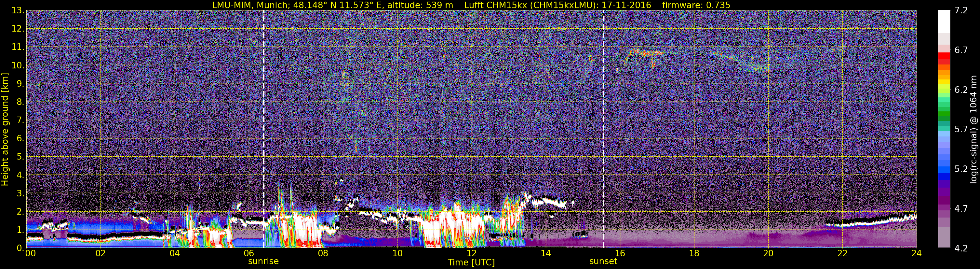Click the 'sunset' label below the time axis
Viewport: 980px width, 269px height.
tap(603, 262)
